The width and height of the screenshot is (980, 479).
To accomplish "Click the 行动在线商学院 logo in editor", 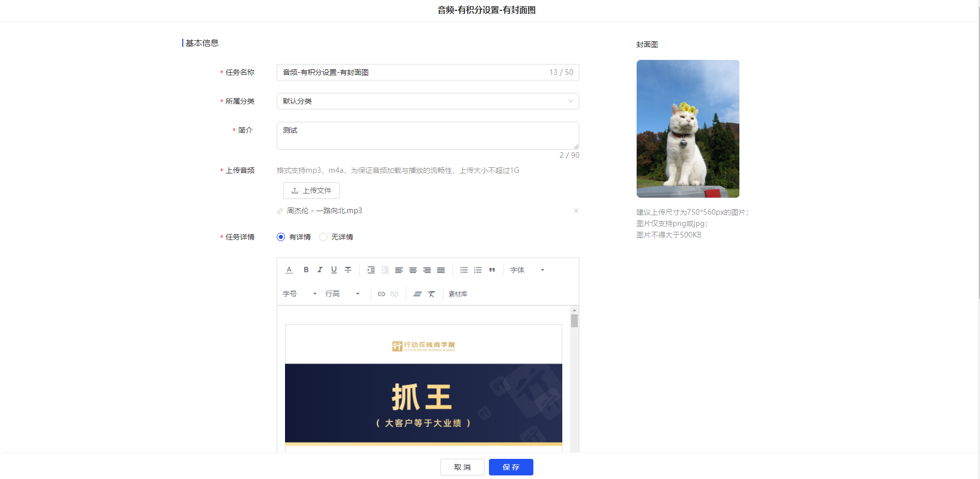I will pos(423,346).
